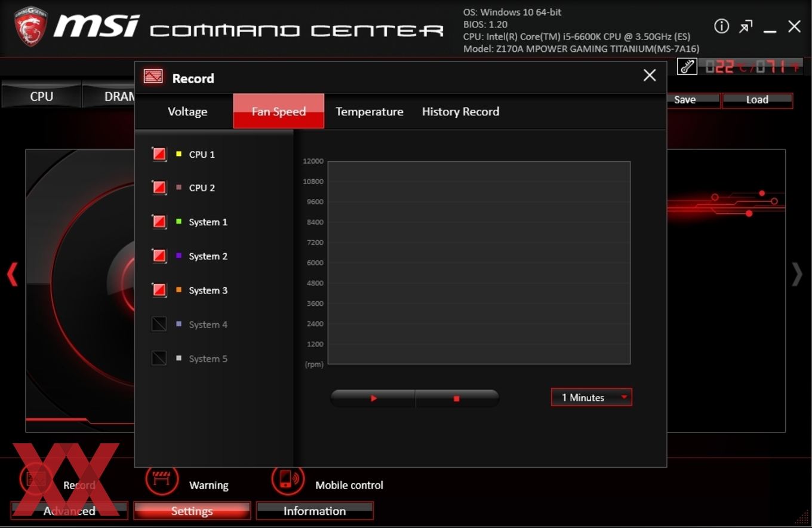Click the left red navigation arrow
Viewport: 812px width, 528px height.
click(x=12, y=275)
